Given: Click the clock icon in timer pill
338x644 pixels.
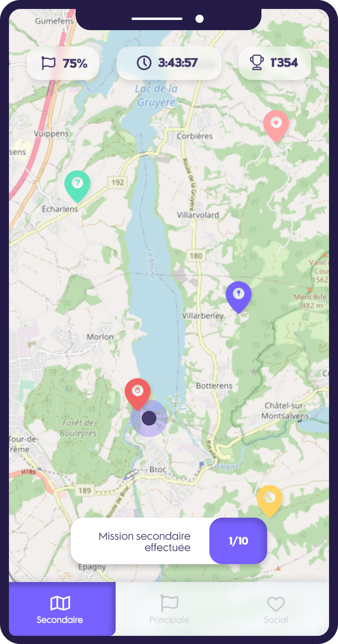Looking at the screenshot, I should coord(144,63).
